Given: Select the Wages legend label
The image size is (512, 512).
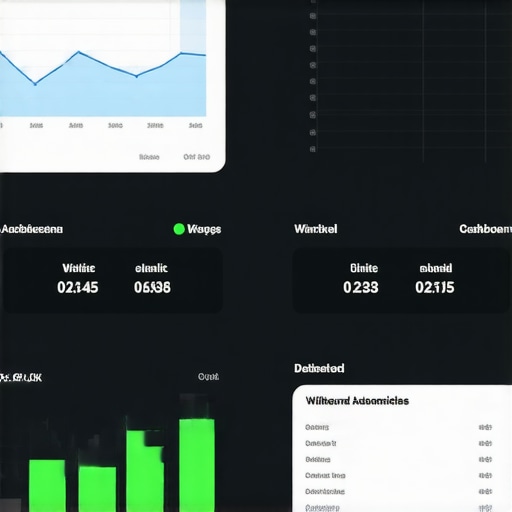Looking at the screenshot, I should tap(204, 229).
